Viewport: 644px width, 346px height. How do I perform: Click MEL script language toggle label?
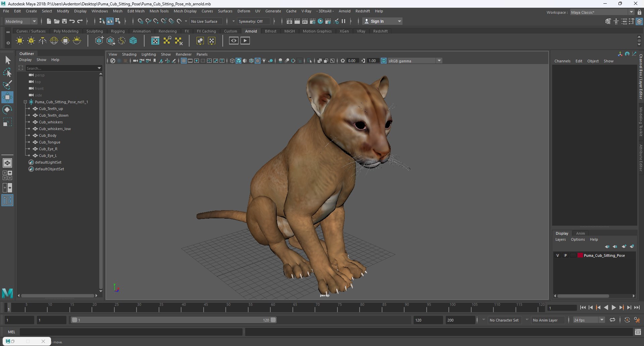pos(12,332)
